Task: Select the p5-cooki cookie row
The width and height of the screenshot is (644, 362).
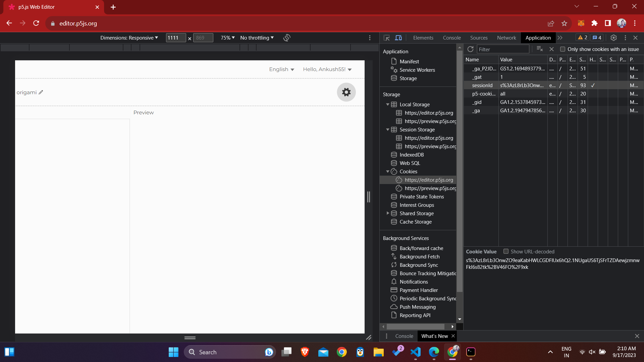Action: pos(484,94)
